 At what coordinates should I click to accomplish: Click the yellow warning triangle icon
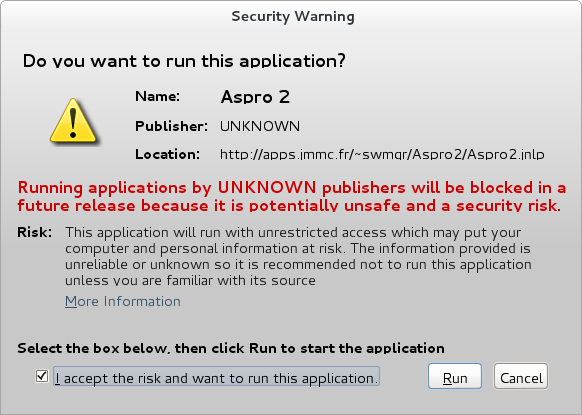click(73, 121)
